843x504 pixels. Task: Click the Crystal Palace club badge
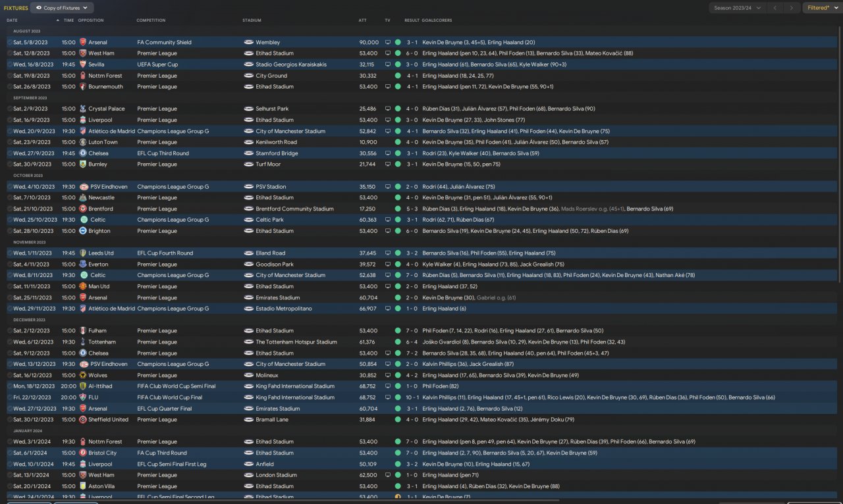(83, 109)
